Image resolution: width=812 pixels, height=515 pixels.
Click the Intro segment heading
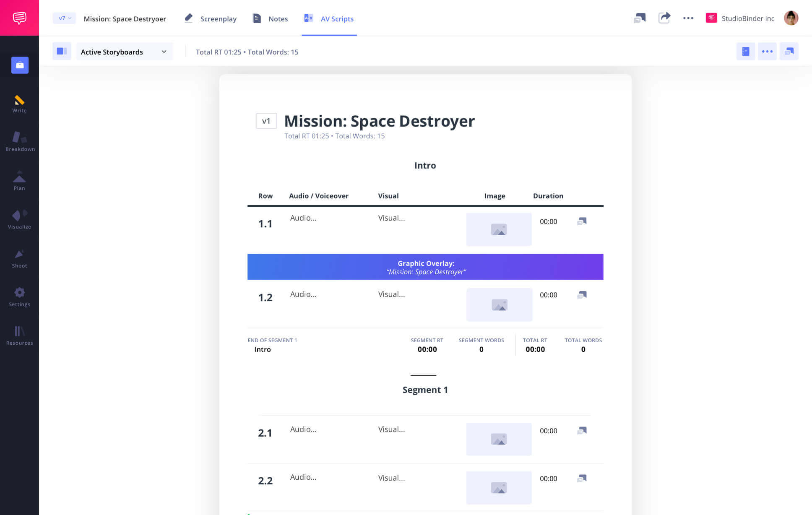pos(425,165)
